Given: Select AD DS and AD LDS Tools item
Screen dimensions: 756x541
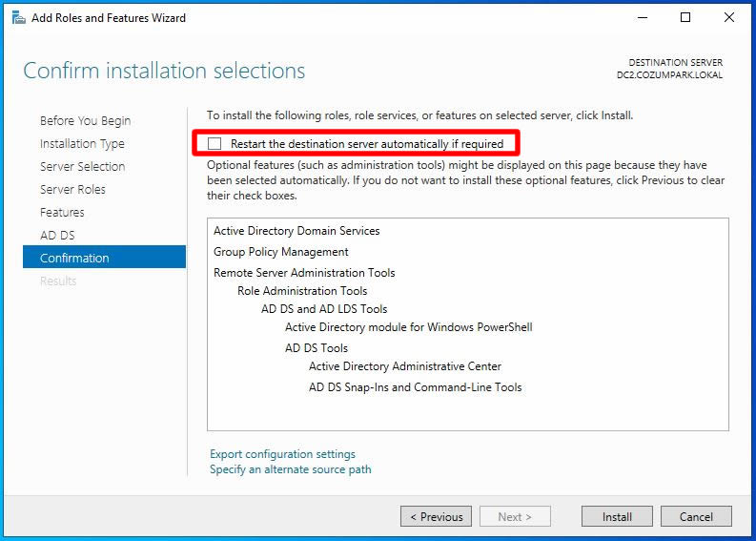Looking at the screenshot, I should coord(324,309).
